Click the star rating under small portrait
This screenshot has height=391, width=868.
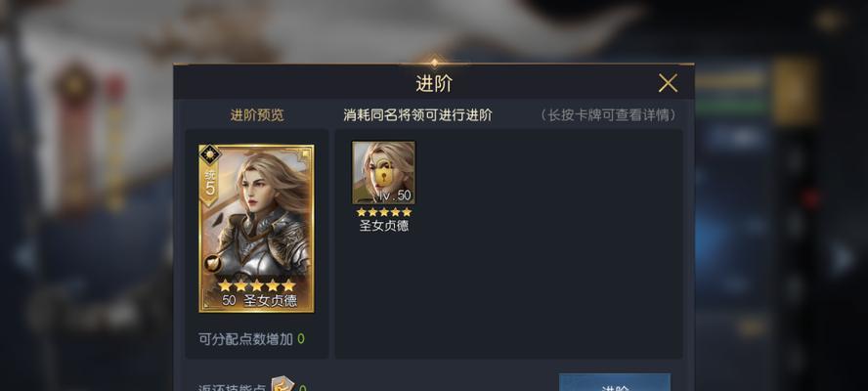[x=383, y=212]
